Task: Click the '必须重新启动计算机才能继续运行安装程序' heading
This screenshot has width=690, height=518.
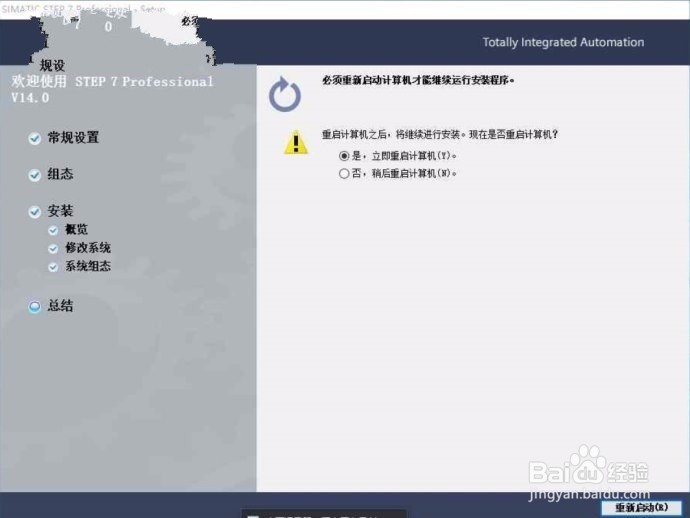Action: (x=418, y=81)
